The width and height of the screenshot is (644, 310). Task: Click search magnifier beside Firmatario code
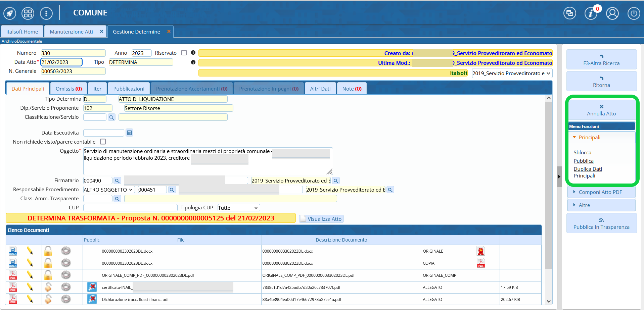click(x=117, y=181)
